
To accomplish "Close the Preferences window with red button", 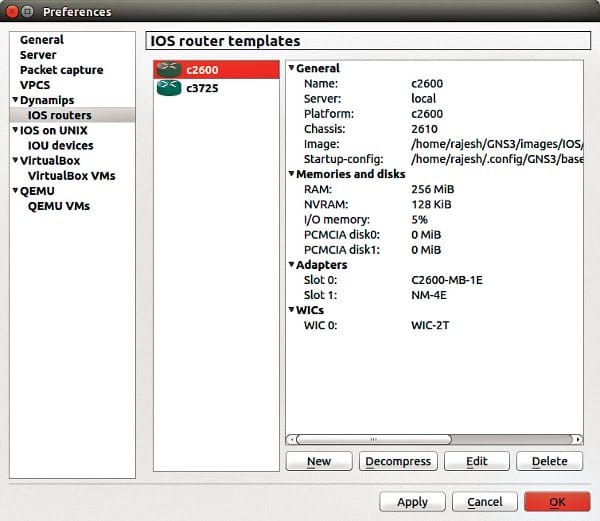I will tap(12, 11).
